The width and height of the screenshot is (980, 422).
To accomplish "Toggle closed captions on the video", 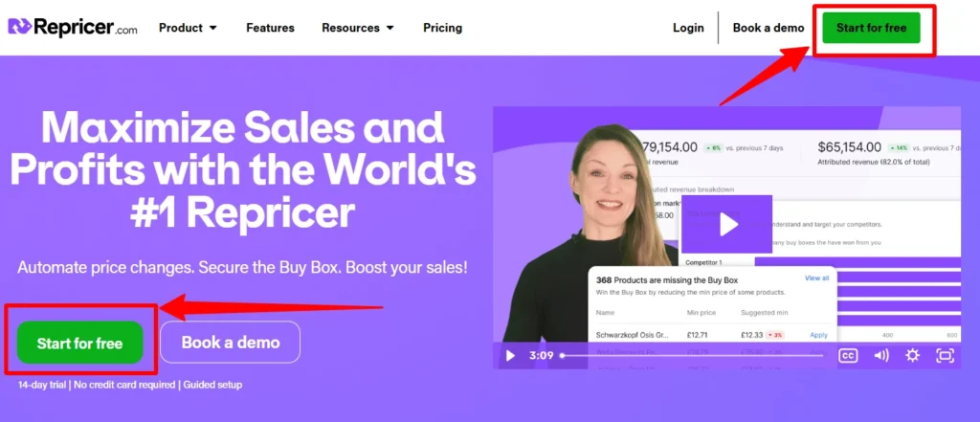I will tap(847, 356).
